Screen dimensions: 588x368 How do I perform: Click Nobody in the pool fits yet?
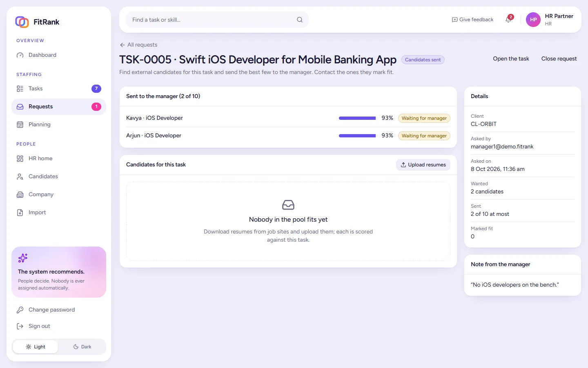click(288, 220)
